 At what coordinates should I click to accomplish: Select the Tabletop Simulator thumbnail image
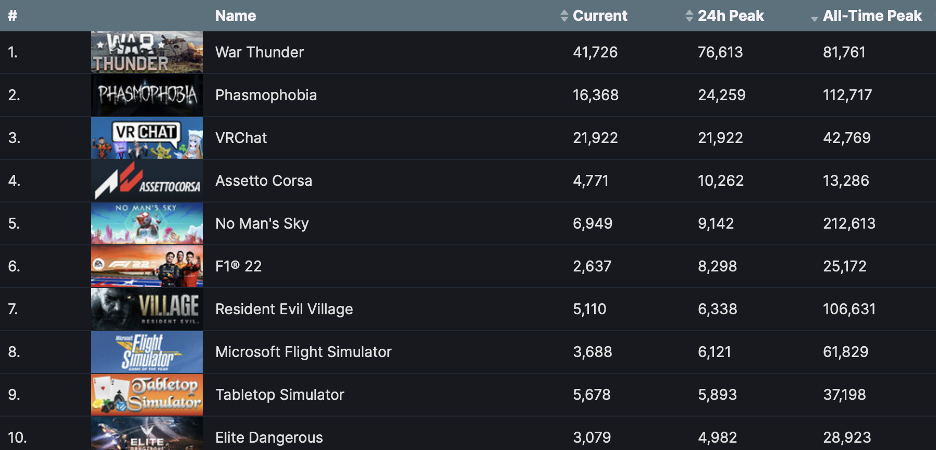(x=147, y=395)
